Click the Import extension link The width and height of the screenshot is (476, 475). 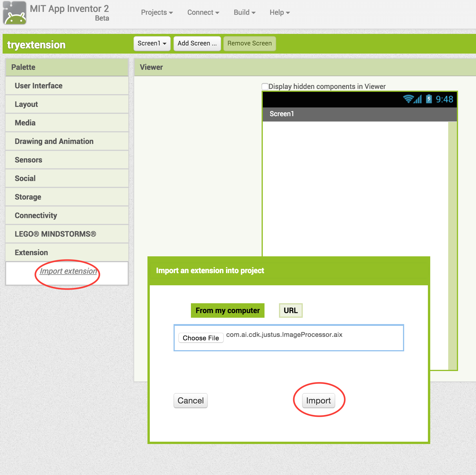[x=68, y=271]
